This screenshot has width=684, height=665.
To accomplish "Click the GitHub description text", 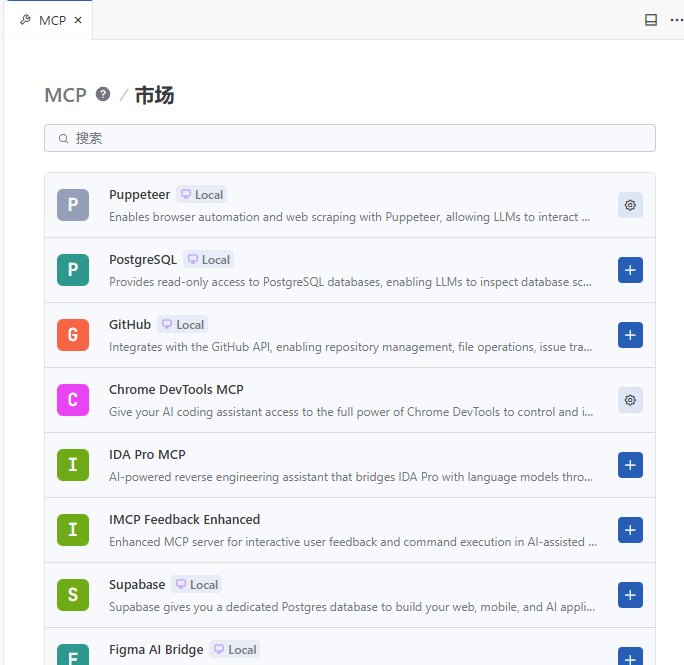I will [x=351, y=347].
